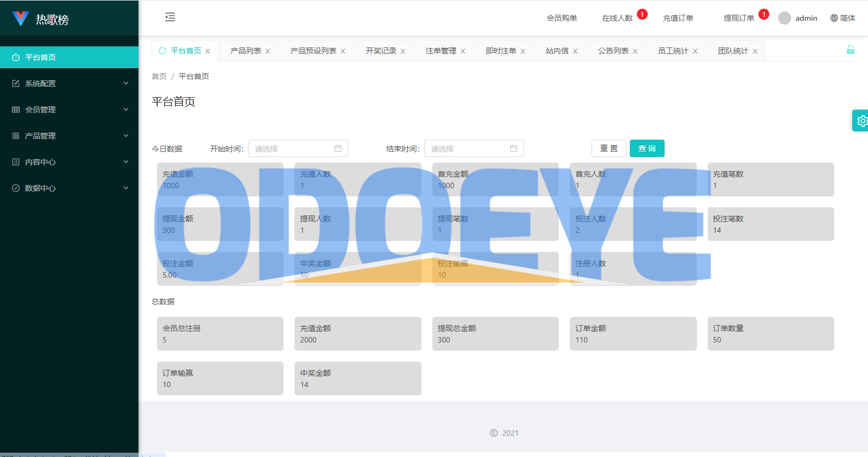
Task: Expand the 数据中心 sidebar menu
Action: [69, 188]
